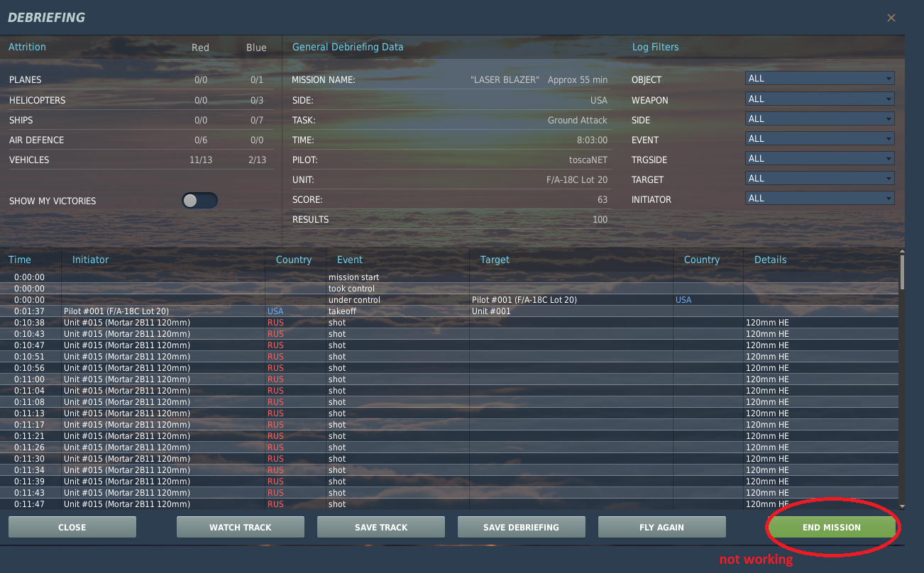
Task: Click the event log scrollbar thumb
Action: click(902, 272)
